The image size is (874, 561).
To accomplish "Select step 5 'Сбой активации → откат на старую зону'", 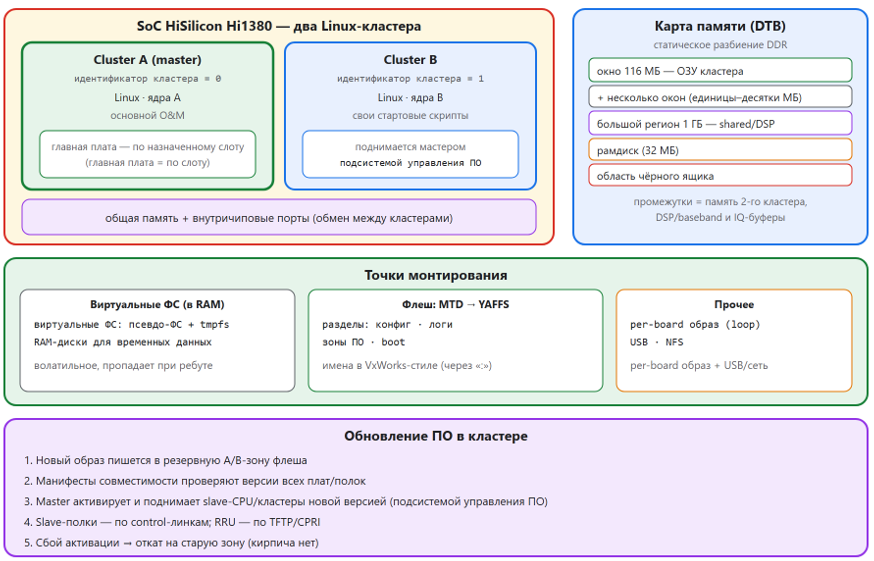I will (171, 543).
